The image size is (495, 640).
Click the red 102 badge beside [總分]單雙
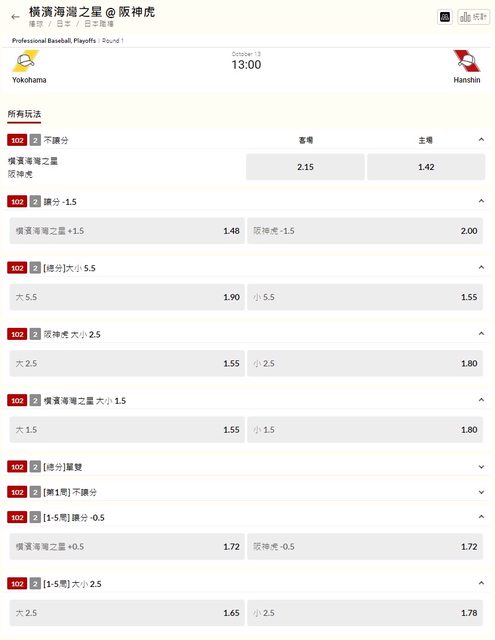(17, 467)
